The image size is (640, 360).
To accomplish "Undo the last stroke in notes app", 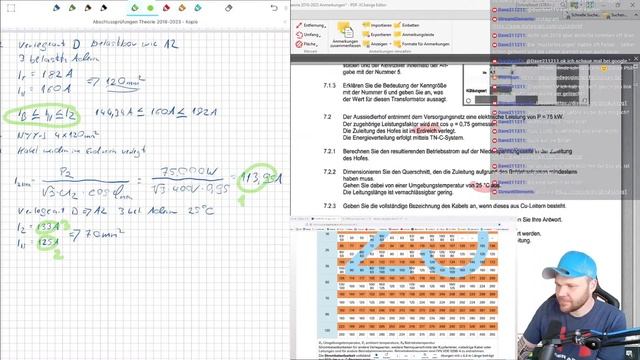I will [x=274, y=8].
